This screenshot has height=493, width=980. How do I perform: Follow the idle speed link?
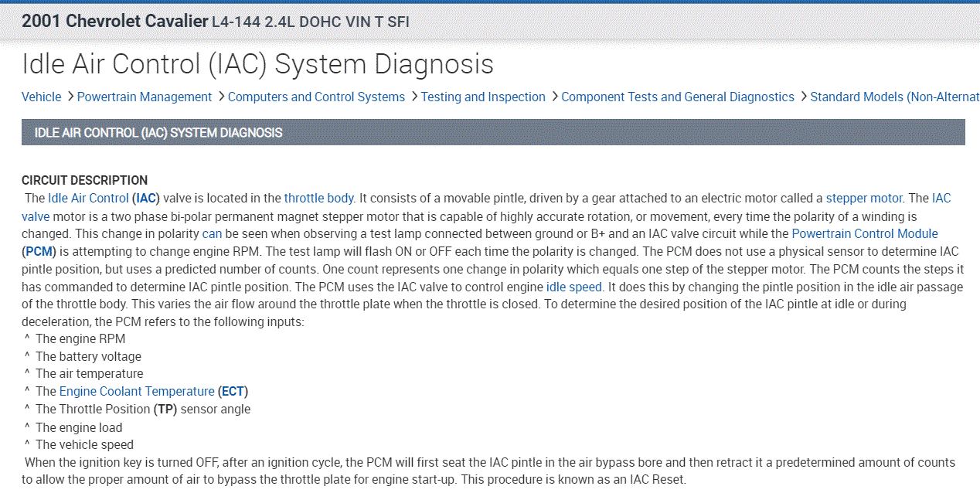pyautogui.click(x=573, y=287)
